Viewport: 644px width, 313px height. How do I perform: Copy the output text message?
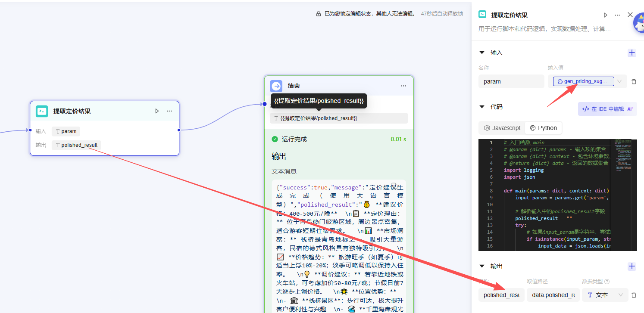click(x=394, y=186)
